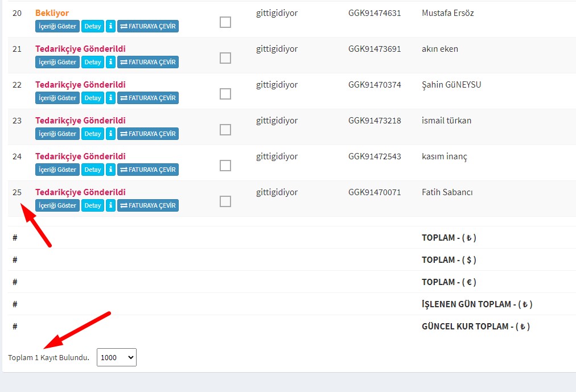Show contents of row 21 with İçeriği Göster

[57, 62]
